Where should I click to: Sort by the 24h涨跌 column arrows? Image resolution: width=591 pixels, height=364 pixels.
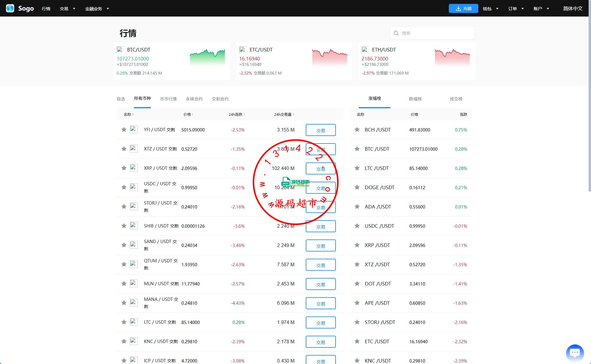point(244,115)
